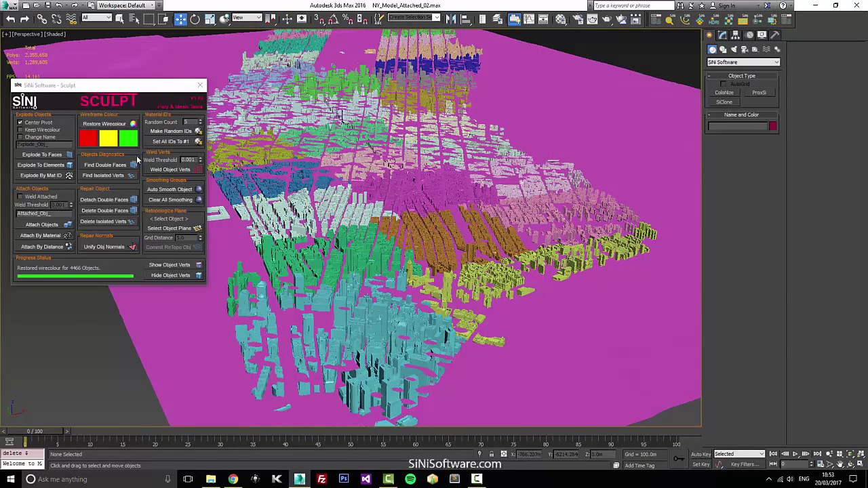Viewport: 868px width, 488px height.
Task: Toggle the Angle Snap button
Action: point(333,20)
